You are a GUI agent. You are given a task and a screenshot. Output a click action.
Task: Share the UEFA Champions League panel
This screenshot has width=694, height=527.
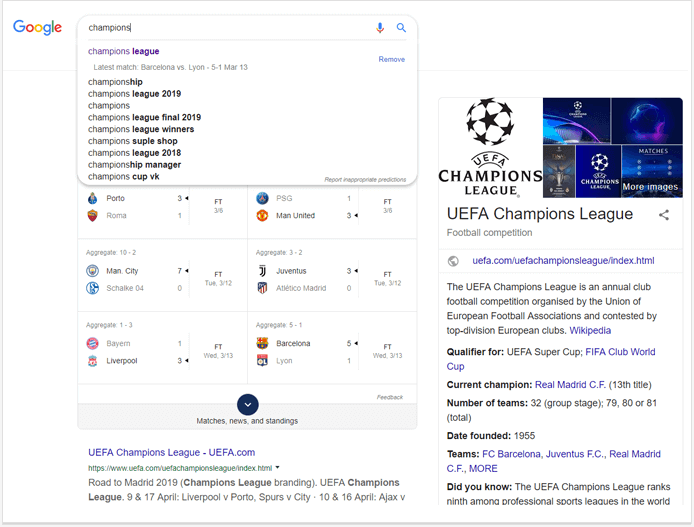(663, 215)
